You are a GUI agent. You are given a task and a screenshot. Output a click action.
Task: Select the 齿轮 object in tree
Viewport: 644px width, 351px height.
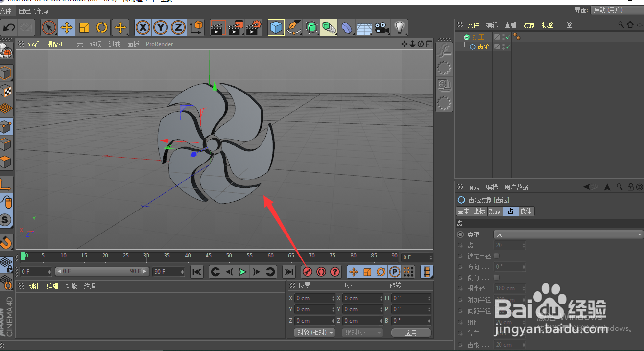483,47
